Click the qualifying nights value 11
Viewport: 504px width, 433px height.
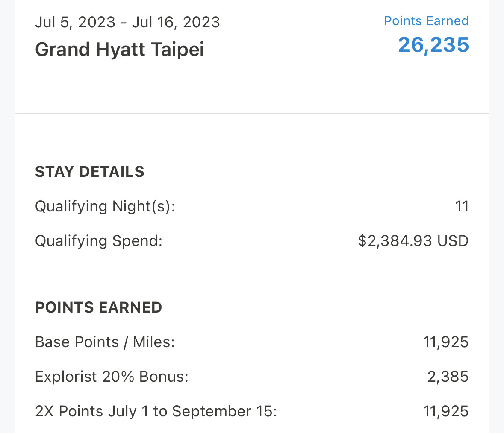tap(462, 206)
